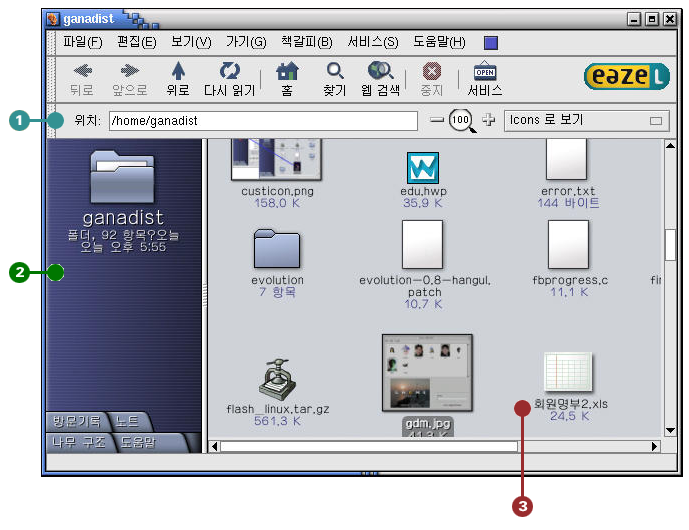The height and width of the screenshot is (530, 689).
Task: Click the evolution-0.8-hangul.patch file name
Action: click(x=424, y=286)
